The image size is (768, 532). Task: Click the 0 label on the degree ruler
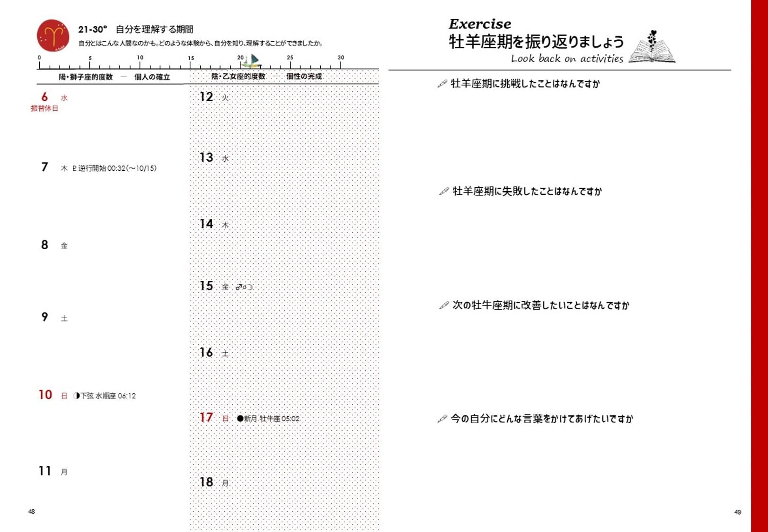39,58
